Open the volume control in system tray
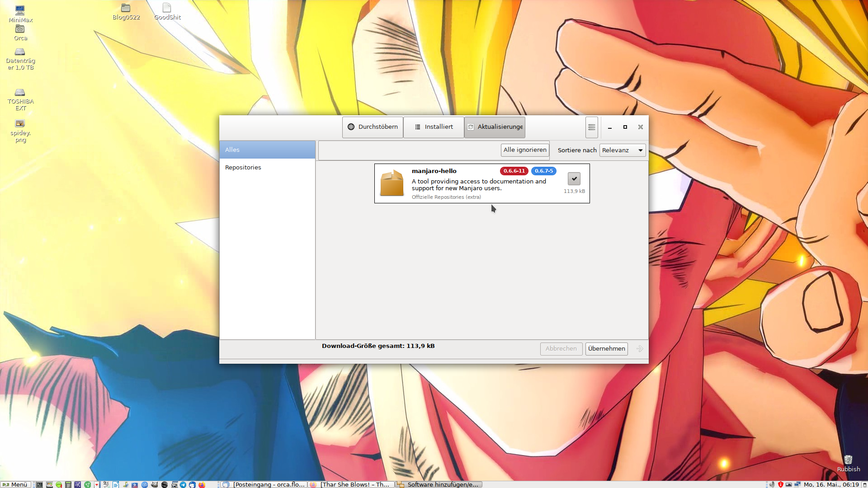The width and height of the screenshot is (868, 488). coord(772,484)
